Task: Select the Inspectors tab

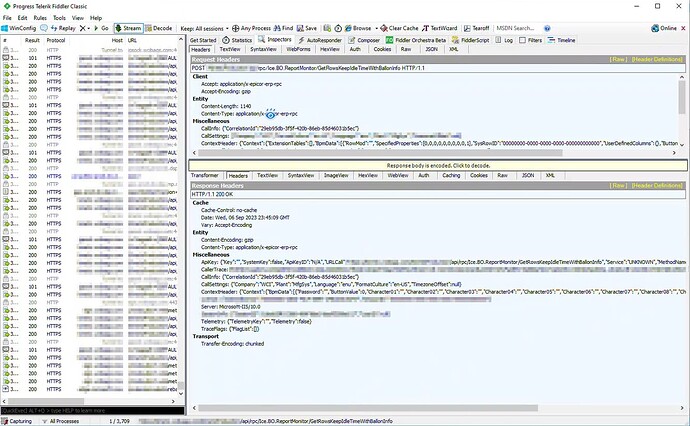Action: (275, 40)
